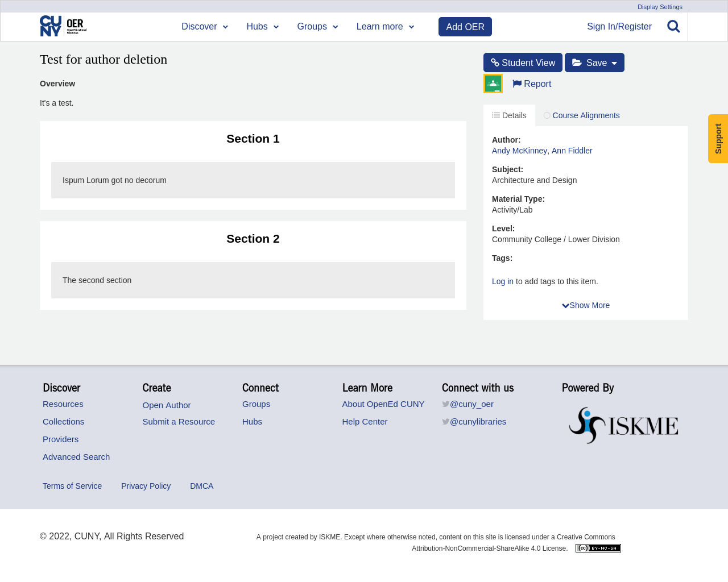Open the DMCA link

click(x=201, y=486)
